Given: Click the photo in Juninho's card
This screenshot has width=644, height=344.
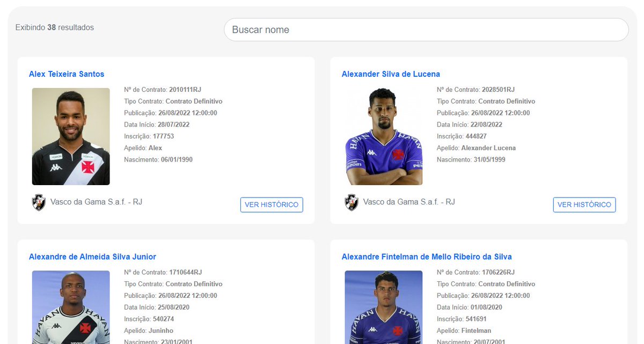Looking at the screenshot, I should coord(71,307).
